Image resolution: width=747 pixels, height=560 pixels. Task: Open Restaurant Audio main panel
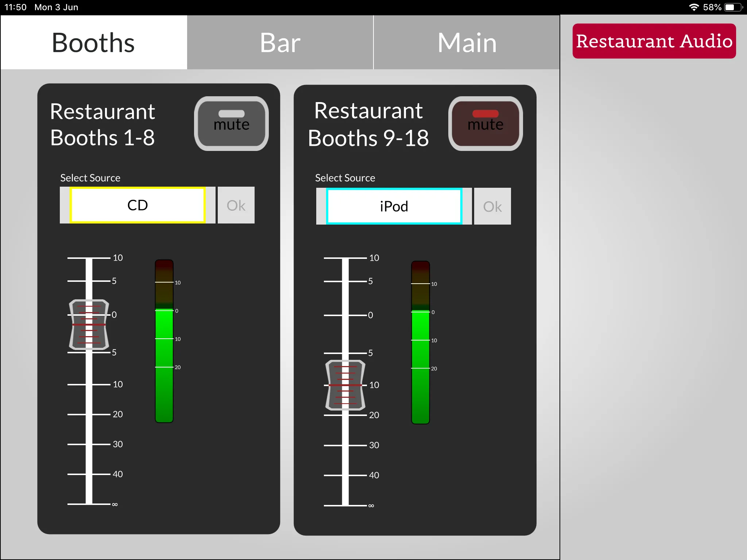(x=654, y=41)
